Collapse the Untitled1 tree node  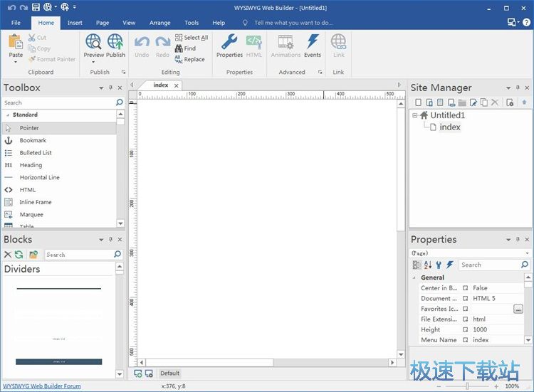pos(415,115)
